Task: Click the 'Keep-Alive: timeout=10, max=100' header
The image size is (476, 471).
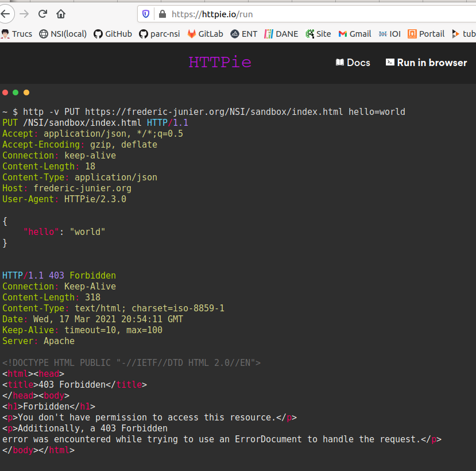Action: coord(83,330)
